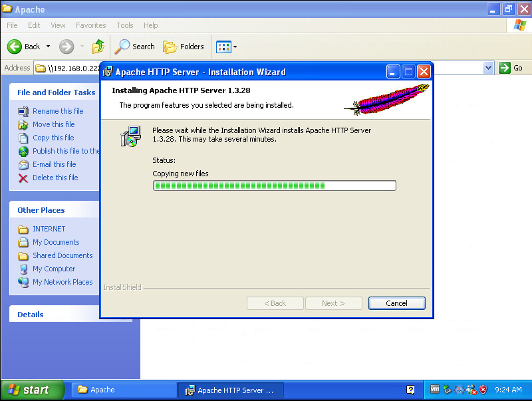Open the INTERNET folder link
532x401 pixels.
[49, 229]
